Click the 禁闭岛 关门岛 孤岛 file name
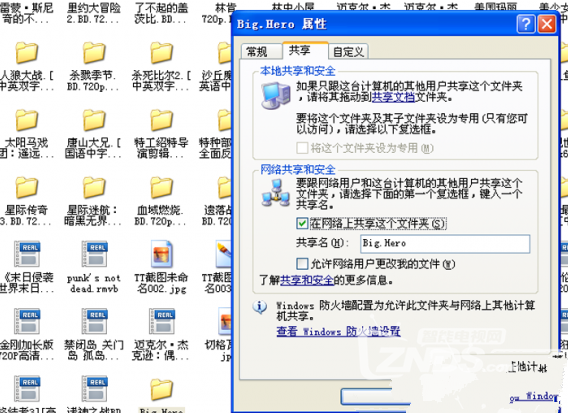568x413 pixels. click(x=94, y=351)
